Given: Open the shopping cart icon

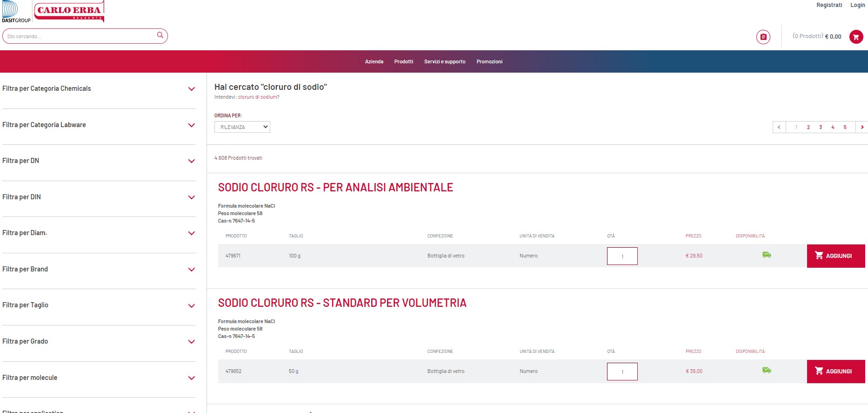Looking at the screenshot, I should [856, 37].
